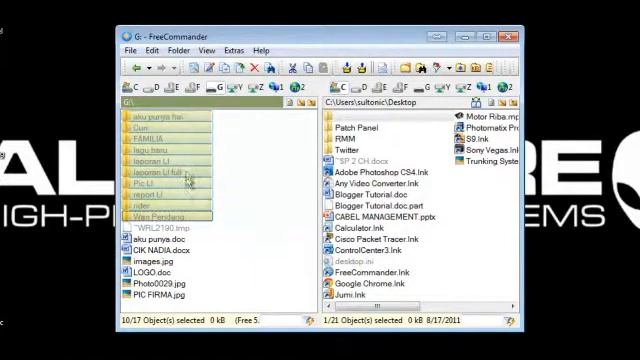Image resolution: width=640 pixels, height=360 pixels.
Task: Select network drive Z in right panel
Action: 463,87
